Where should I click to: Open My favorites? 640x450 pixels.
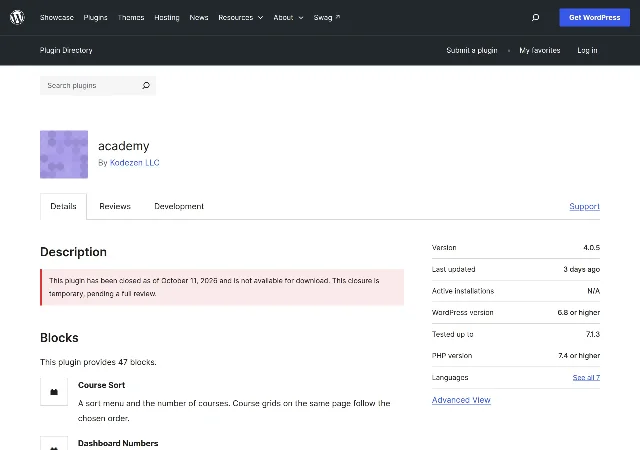(x=540, y=50)
